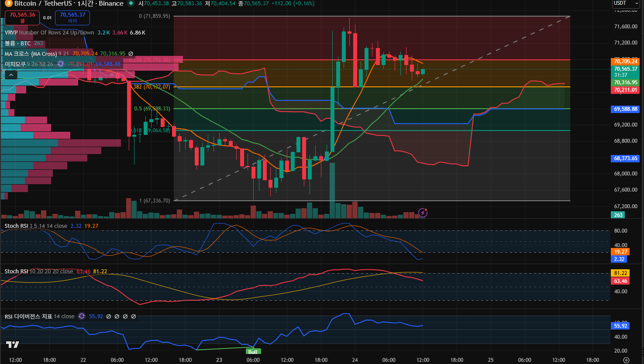
Task: Click the TradingView logo in the bottom left
Action: coord(13,345)
